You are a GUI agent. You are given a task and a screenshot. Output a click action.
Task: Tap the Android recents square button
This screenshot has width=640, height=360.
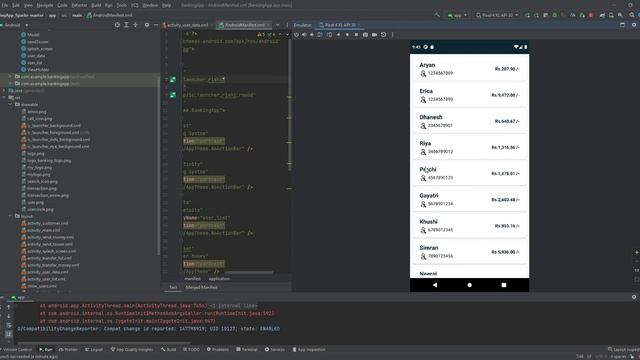click(x=504, y=285)
